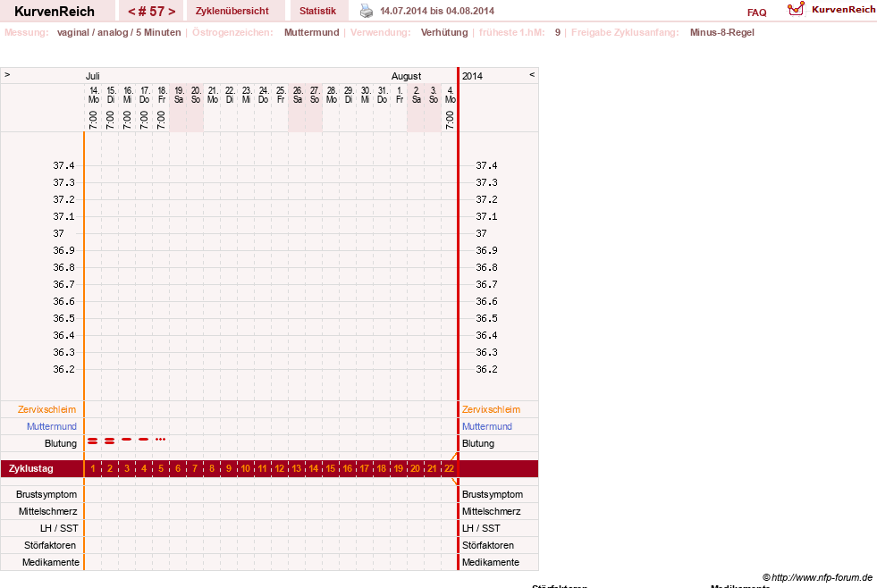Go to previous cycle with left arrow by #57

click(x=131, y=12)
